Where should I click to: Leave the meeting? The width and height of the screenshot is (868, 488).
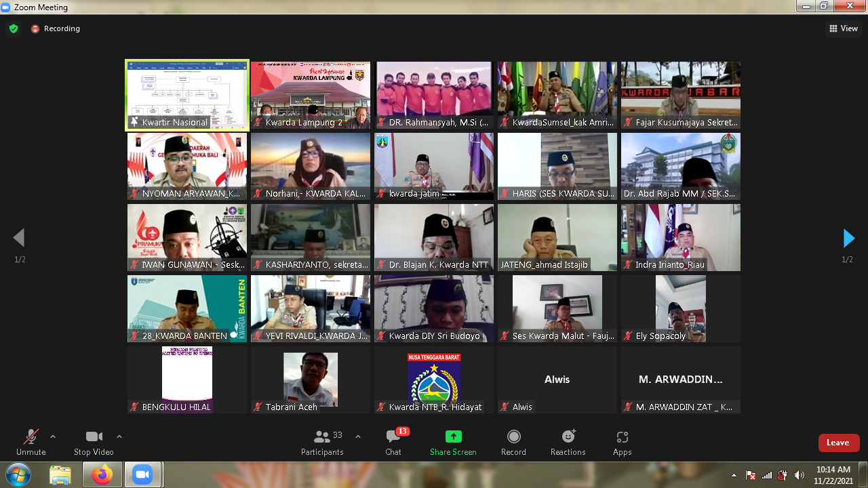(x=838, y=443)
